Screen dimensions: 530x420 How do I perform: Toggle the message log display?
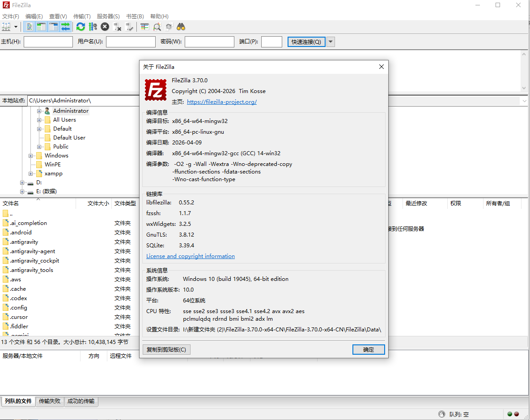(x=29, y=26)
